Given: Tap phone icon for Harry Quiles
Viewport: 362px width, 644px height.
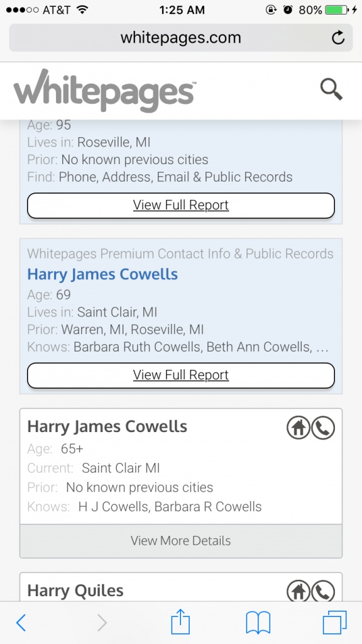Looking at the screenshot, I should pos(323,591).
